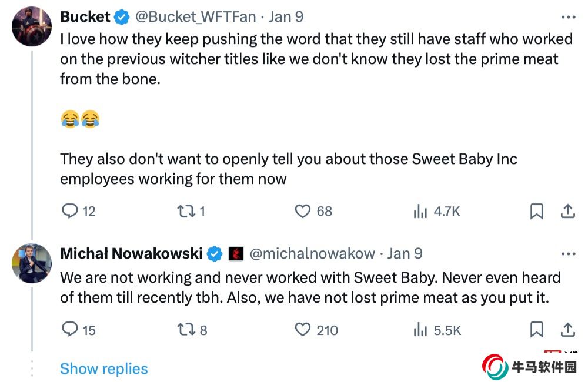Reply to Bucket's tweet
This screenshot has height=382, width=588.
pyautogui.click(x=70, y=211)
